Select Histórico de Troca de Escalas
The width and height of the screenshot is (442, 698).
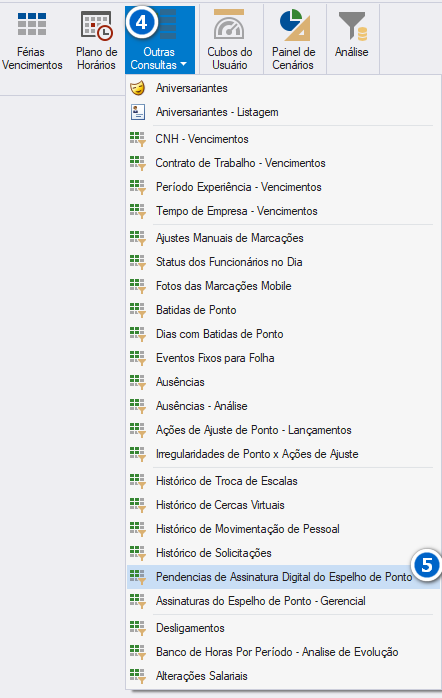click(x=283, y=481)
